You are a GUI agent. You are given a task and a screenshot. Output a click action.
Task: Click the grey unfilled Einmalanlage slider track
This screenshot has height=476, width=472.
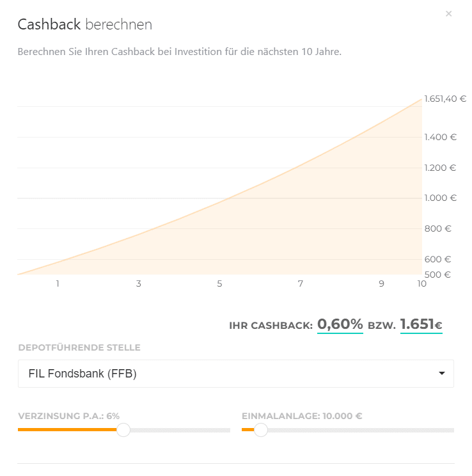[x=358, y=430]
